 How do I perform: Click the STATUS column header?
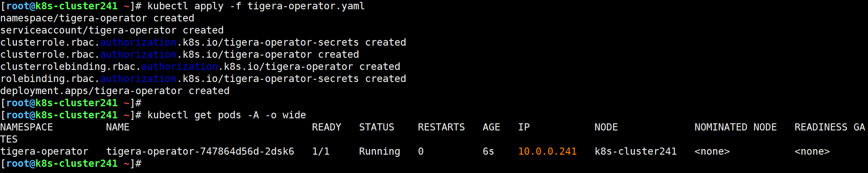(376, 127)
